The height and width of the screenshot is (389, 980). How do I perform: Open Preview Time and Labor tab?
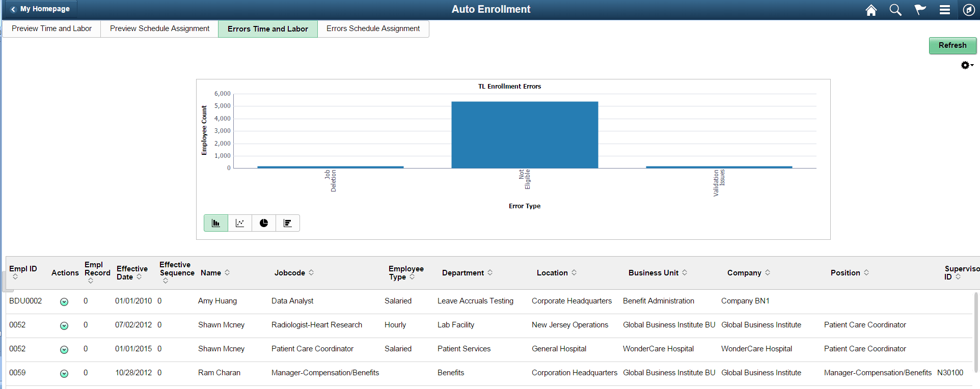tap(51, 29)
